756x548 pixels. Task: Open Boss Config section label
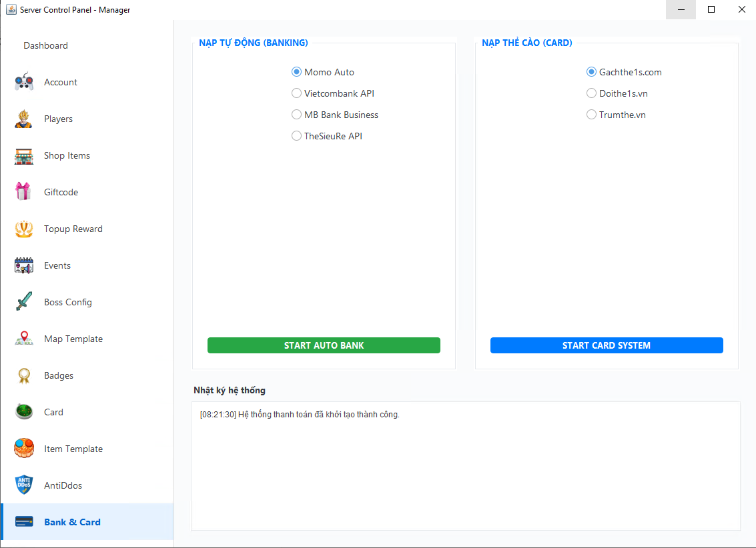(x=68, y=302)
